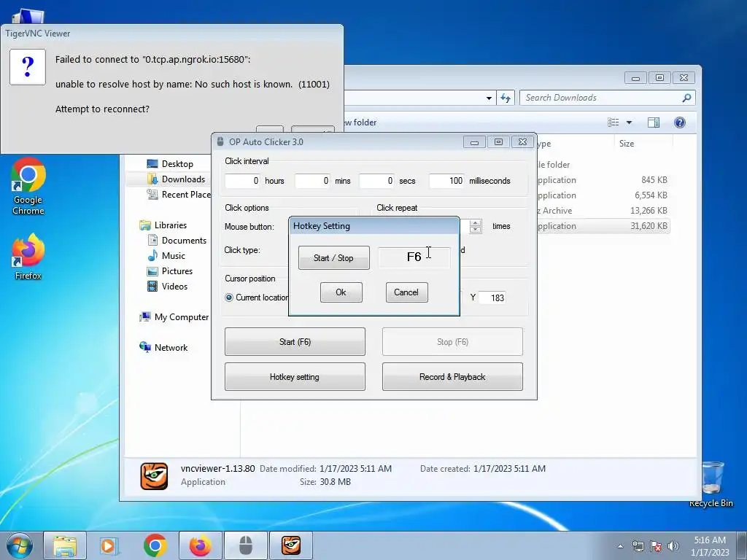Open Action Center flag icon
The image size is (747, 560).
656,546
